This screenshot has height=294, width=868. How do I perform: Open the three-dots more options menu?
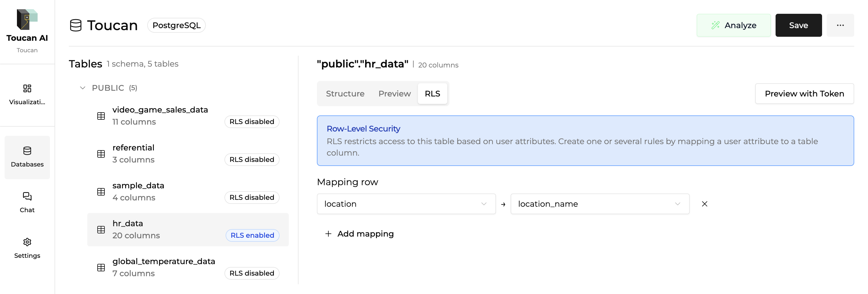pos(840,25)
